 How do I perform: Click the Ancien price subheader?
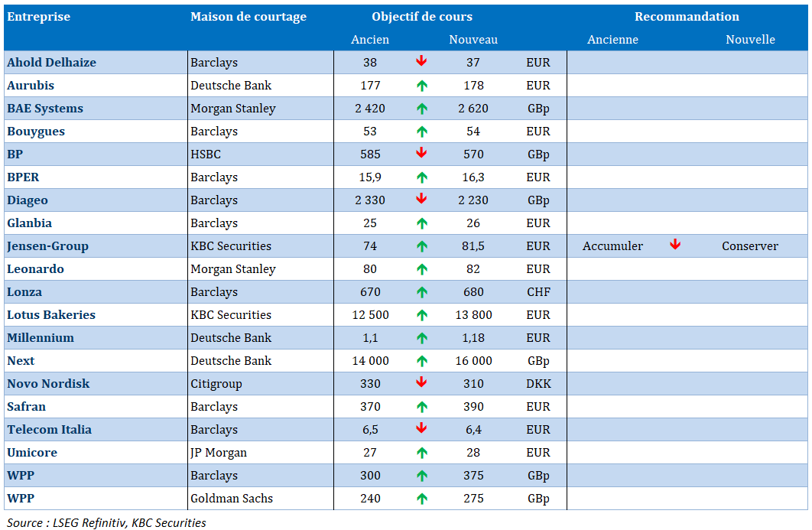(370, 39)
